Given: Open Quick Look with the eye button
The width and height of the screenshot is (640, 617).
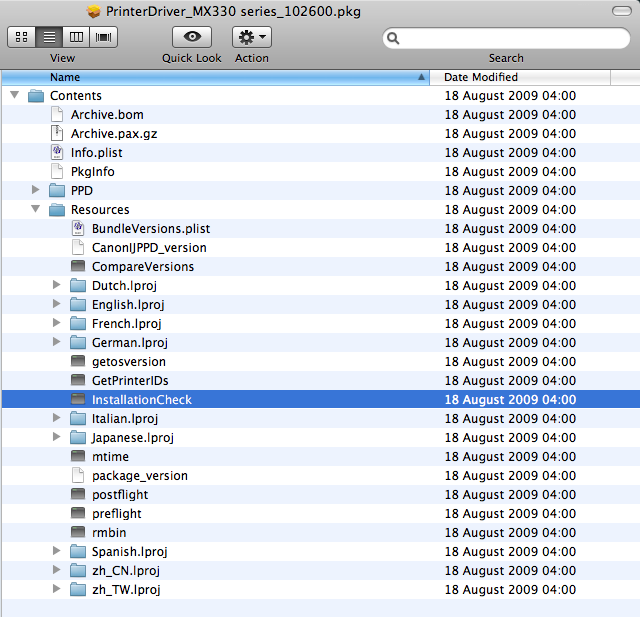Looking at the screenshot, I should coord(192,37).
